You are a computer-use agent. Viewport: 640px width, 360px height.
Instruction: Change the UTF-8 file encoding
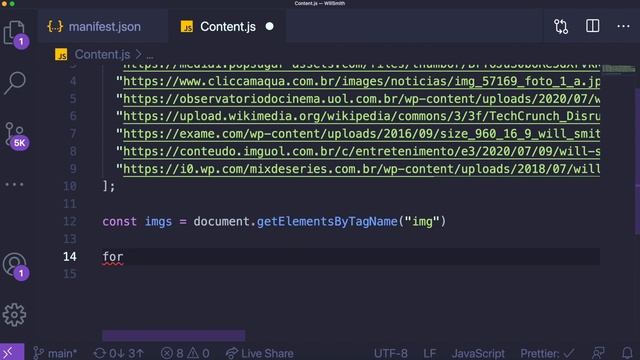[x=391, y=353]
